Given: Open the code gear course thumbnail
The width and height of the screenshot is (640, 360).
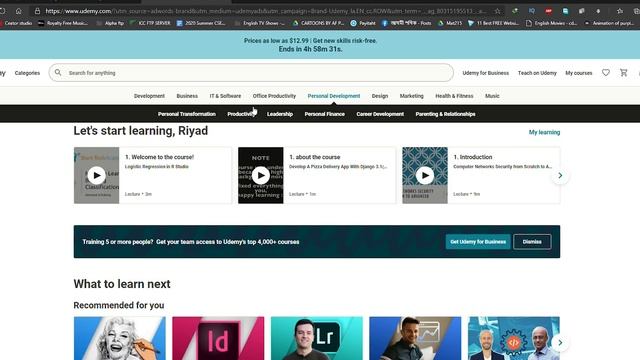Looking at the screenshot, I should pyautogui.click(x=514, y=338).
